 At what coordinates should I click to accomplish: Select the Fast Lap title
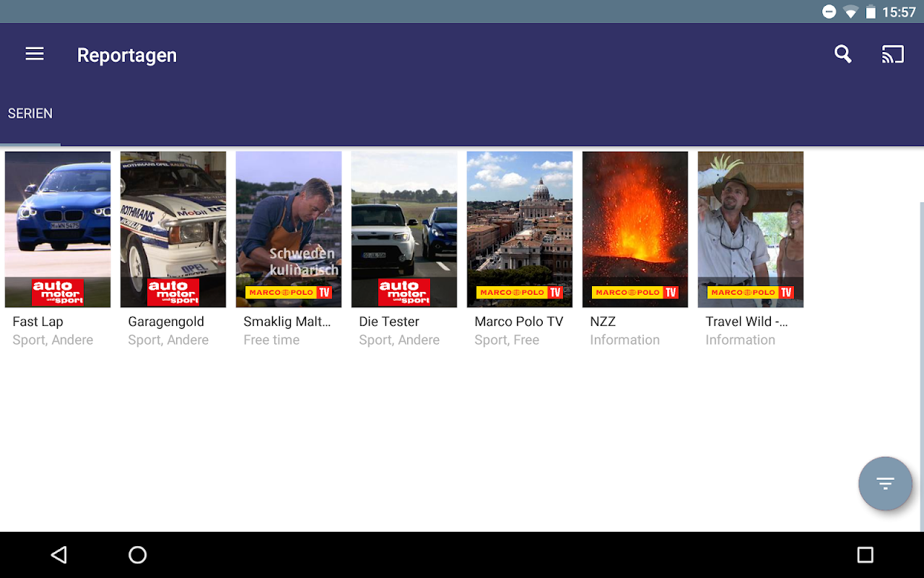(x=38, y=322)
